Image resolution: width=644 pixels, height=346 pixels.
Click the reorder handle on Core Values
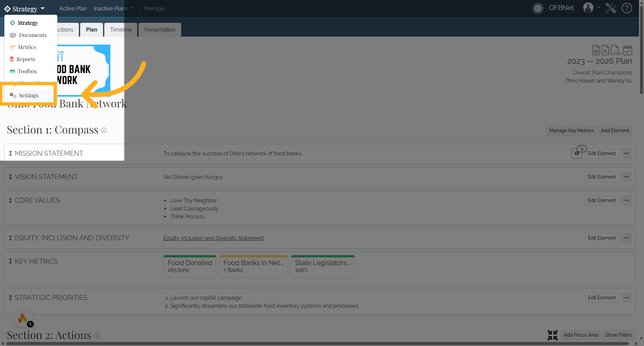coord(10,200)
